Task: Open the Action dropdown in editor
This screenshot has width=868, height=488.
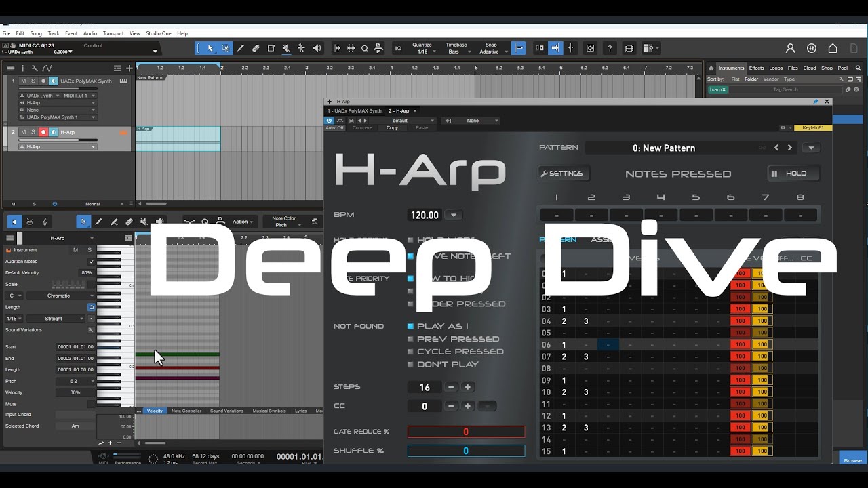Action: pyautogui.click(x=243, y=222)
